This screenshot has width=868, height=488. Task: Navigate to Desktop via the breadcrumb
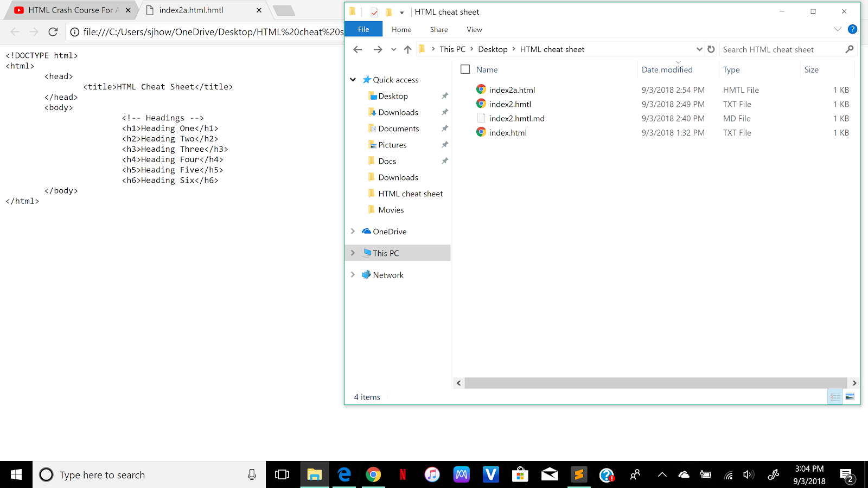(x=493, y=49)
